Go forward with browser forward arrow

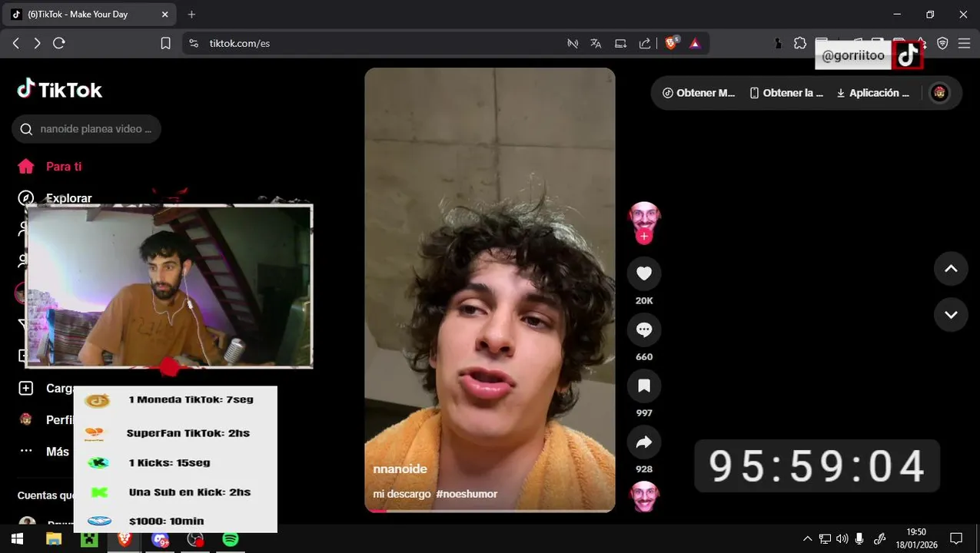pos(37,44)
